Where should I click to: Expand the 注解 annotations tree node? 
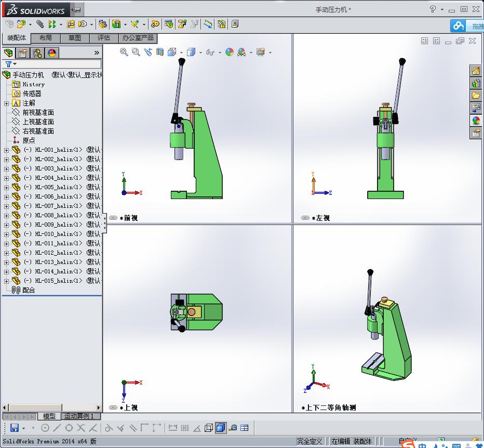point(6,103)
